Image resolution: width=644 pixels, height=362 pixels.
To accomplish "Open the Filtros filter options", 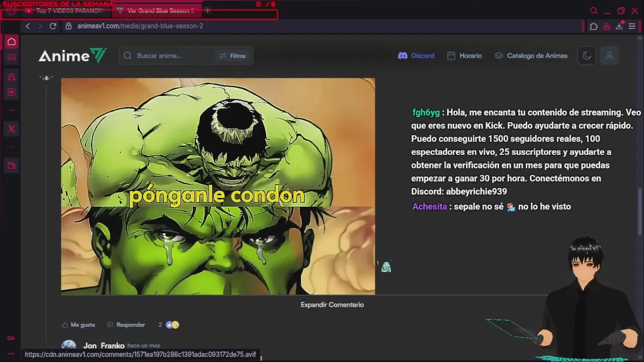I will click(x=232, y=56).
